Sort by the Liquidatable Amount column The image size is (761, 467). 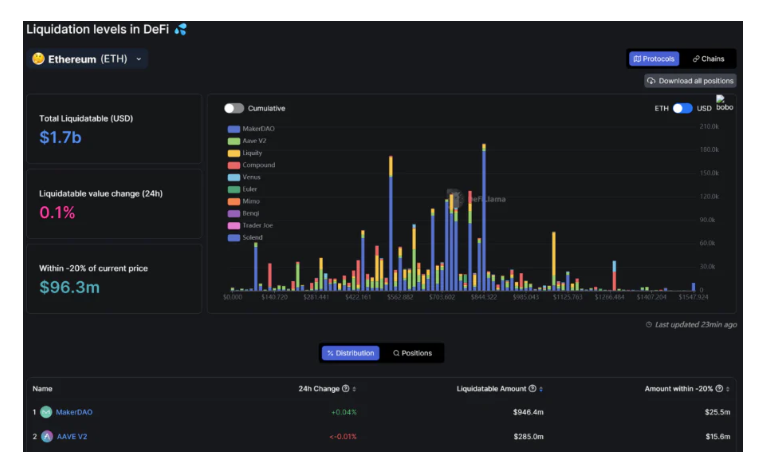[x=541, y=389]
